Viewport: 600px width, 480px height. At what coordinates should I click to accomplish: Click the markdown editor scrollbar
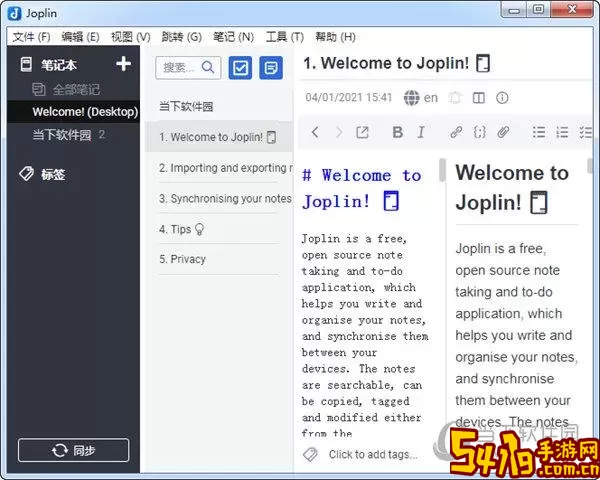(442, 170)
